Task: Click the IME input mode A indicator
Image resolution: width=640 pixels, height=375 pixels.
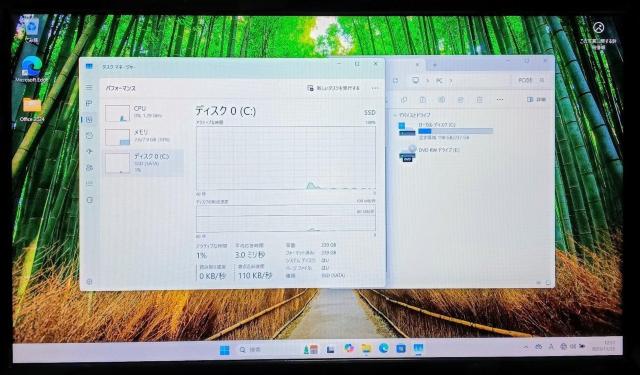Action: (x=551, y=346)
